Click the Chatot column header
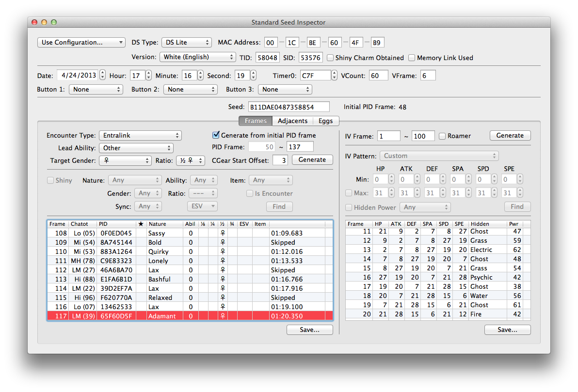 click(x=82, y=224)
